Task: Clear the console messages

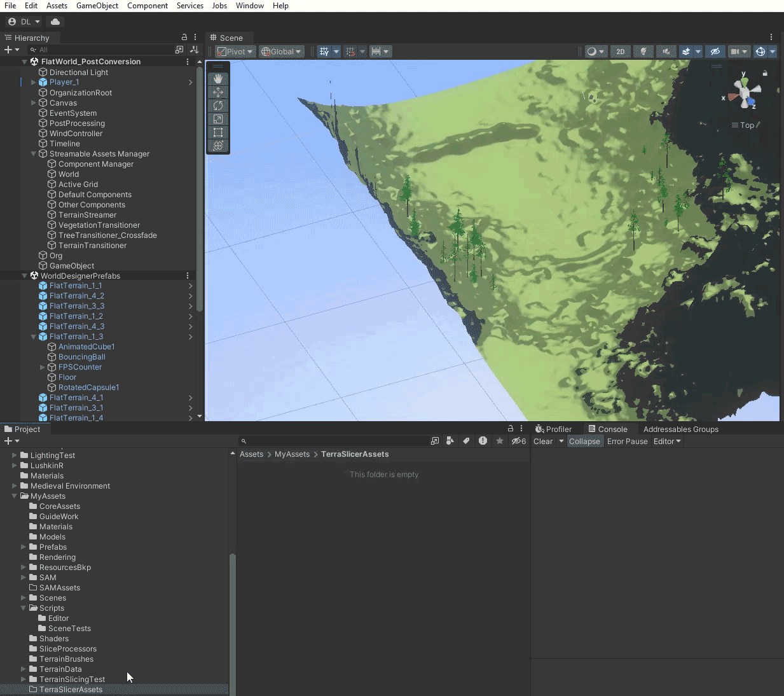Action: pos(542,442)
